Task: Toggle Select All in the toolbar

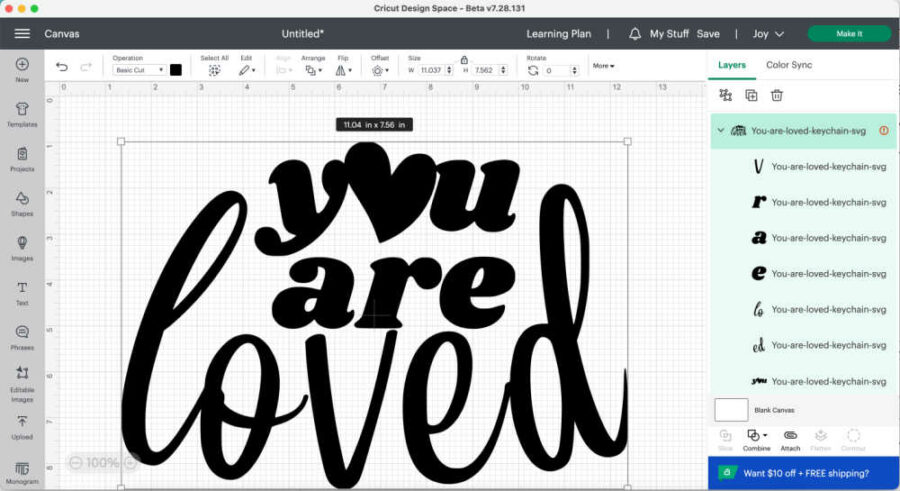Action: pyautogui.click(x=214, y=70)
